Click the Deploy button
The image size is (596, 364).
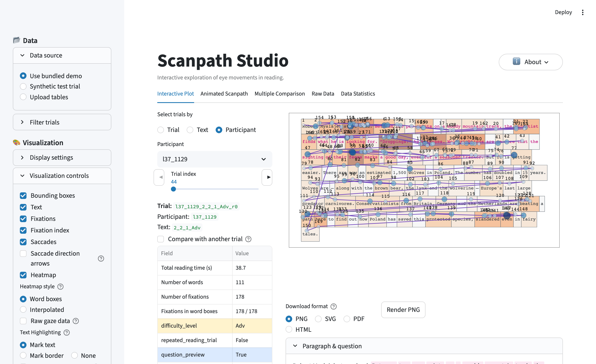tap(563, 12)
